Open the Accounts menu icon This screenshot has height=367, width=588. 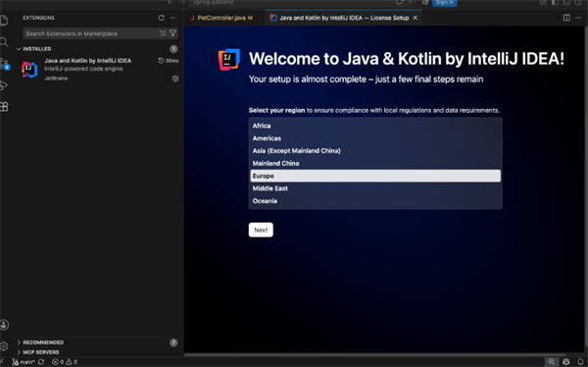click(x=4, y=325)
